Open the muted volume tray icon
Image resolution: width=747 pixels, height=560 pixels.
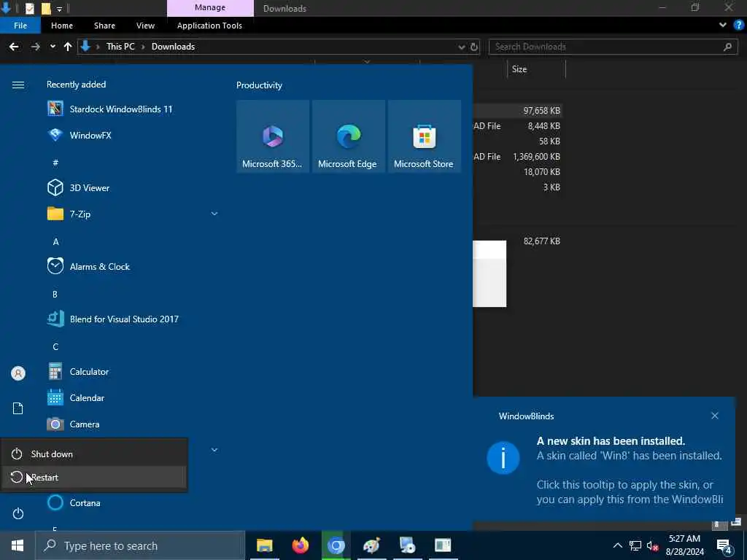point(652,545)
